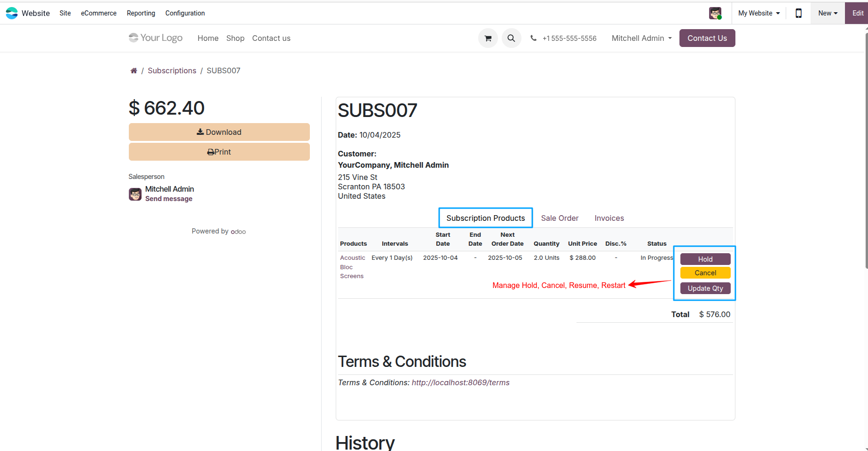Click the Cancel subscription button
The image size is (868, 451).
pos(705,272)
